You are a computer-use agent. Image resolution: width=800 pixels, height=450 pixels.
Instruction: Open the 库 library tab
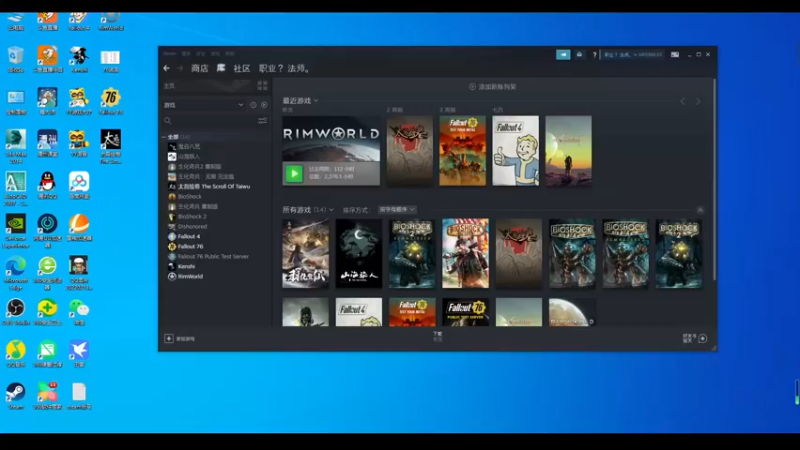coord(221,68)
